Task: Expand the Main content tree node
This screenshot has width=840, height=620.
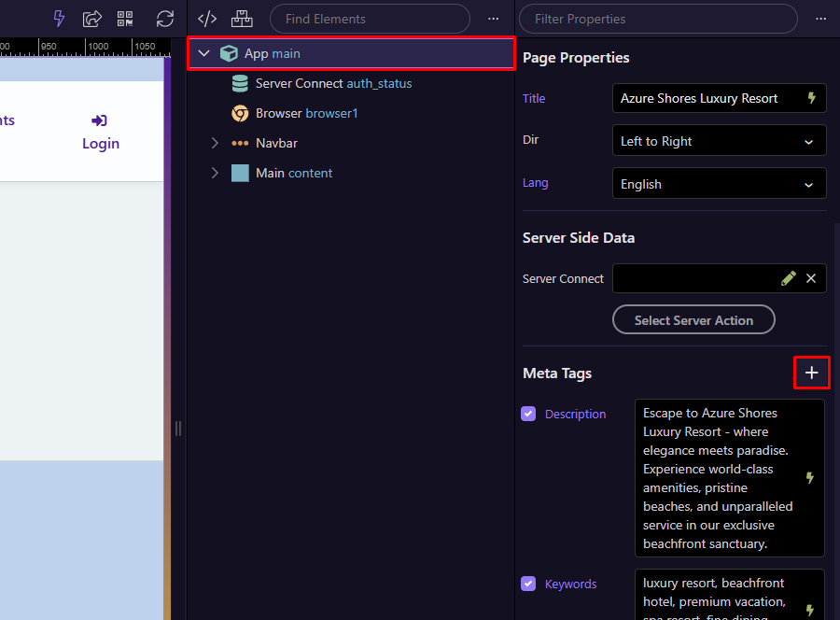Action: 215,173
